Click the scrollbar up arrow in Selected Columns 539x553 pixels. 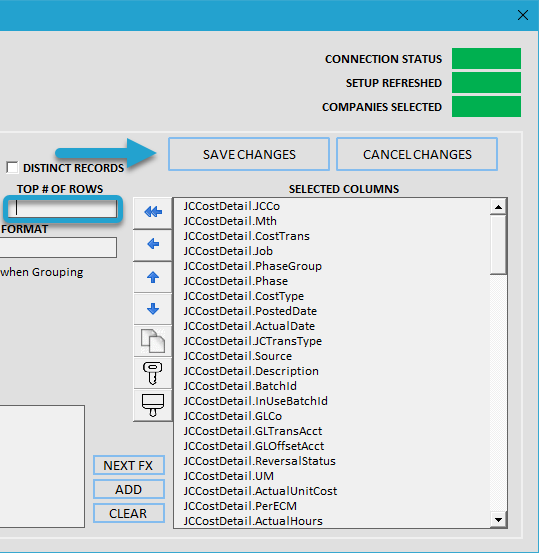click(498, 207)
